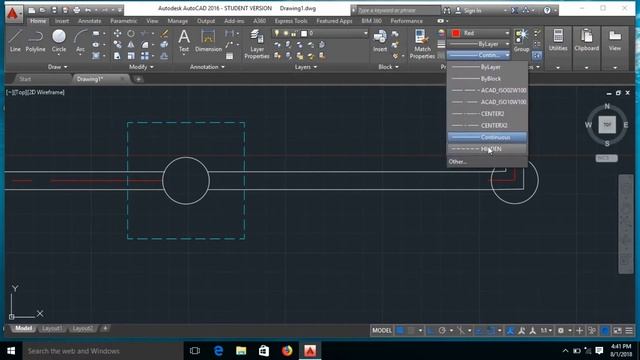This screenshot has height=360, width=640.
Task: Click the Copy tool in Modify panel
Action: coord(118,44)
